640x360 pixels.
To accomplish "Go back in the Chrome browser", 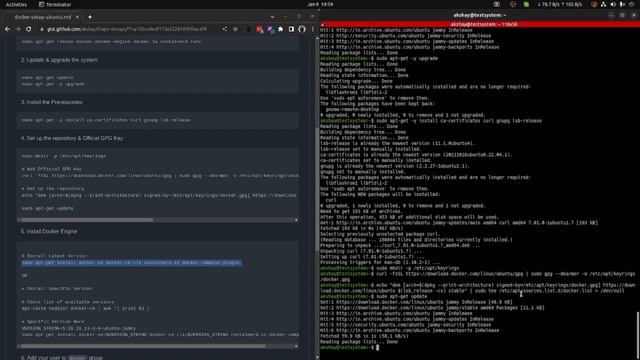I will click(7, 29).
